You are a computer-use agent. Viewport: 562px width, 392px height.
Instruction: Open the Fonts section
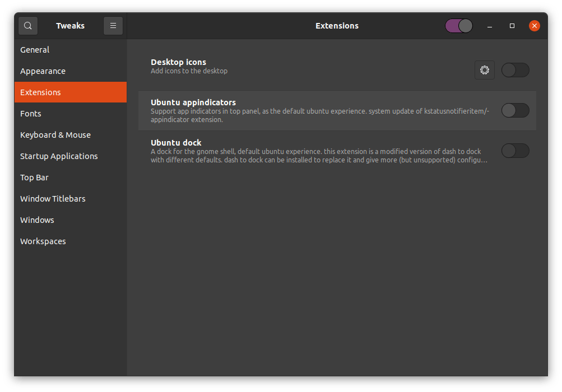coord(71,114)
